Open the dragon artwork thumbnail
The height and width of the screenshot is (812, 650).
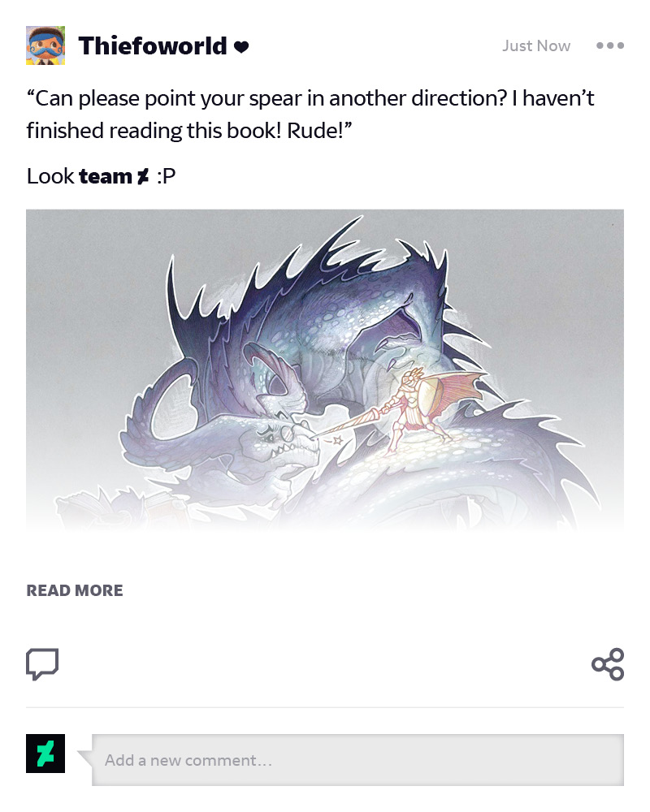325,369
